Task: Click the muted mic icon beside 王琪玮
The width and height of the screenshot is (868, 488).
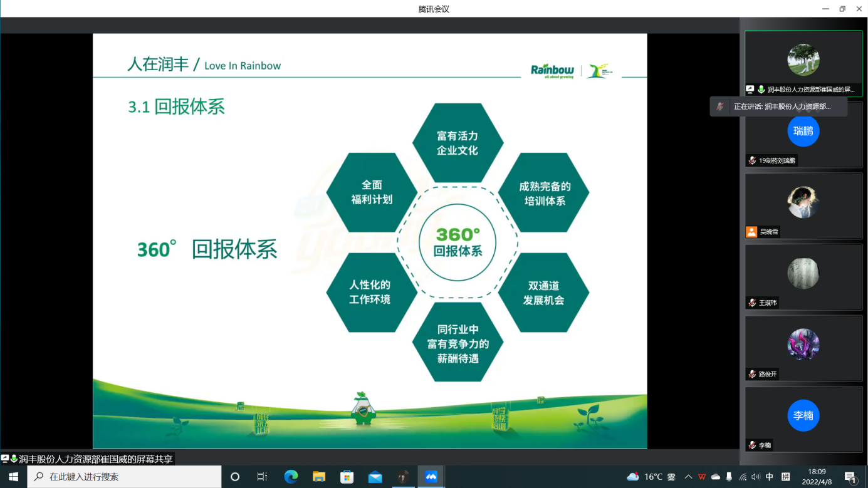Action: [x=751, y=303]
